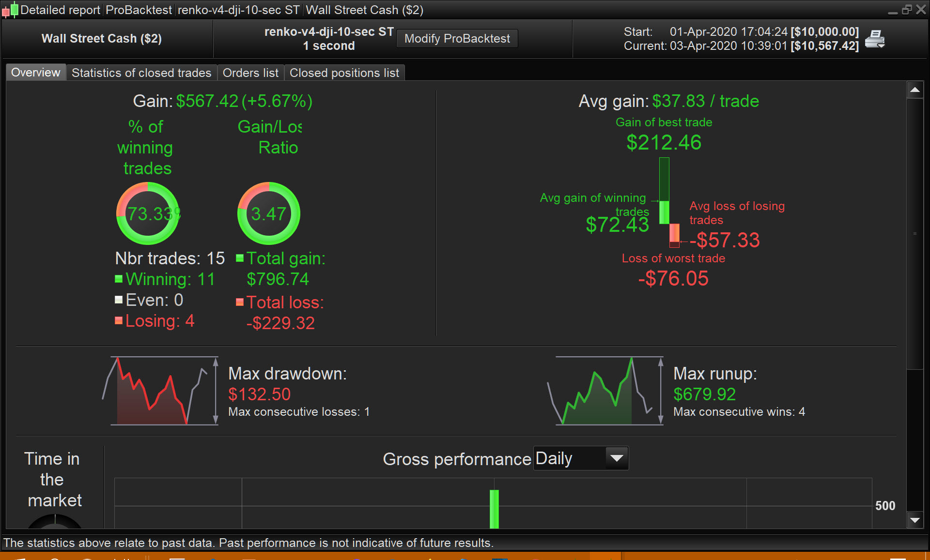Click the printer icon to print report

coord(874,39)
